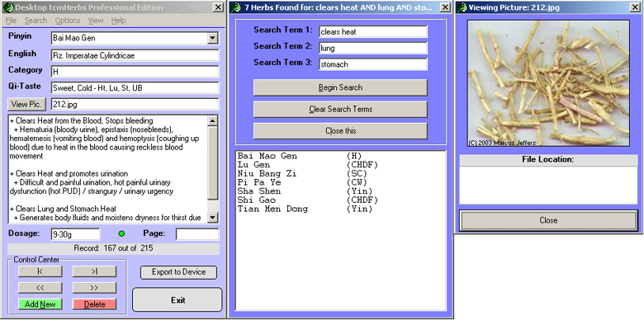
Task: Click the herb photo of 212.jpg
Action: pyautogui.click(x=548, y=83)
